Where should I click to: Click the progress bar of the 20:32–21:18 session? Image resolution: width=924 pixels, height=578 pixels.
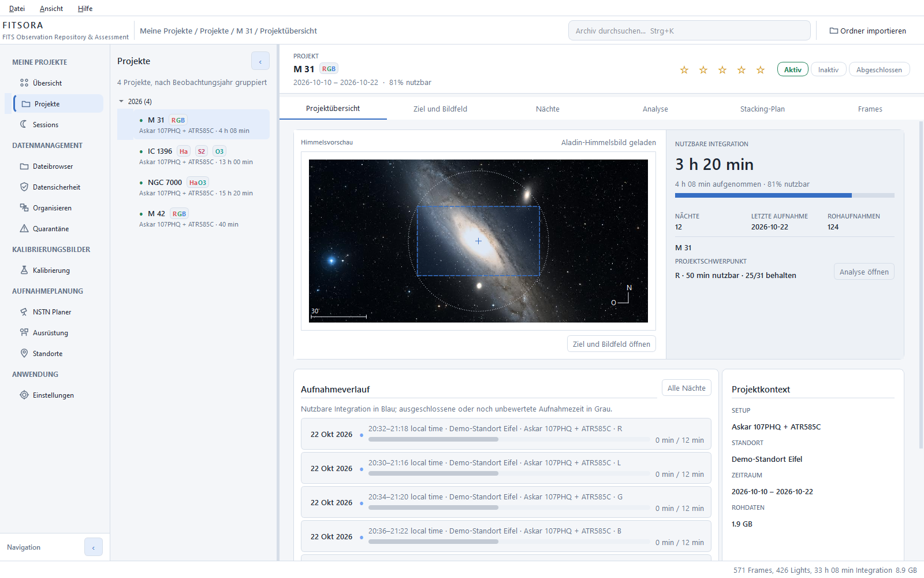(x=509, y=439)
